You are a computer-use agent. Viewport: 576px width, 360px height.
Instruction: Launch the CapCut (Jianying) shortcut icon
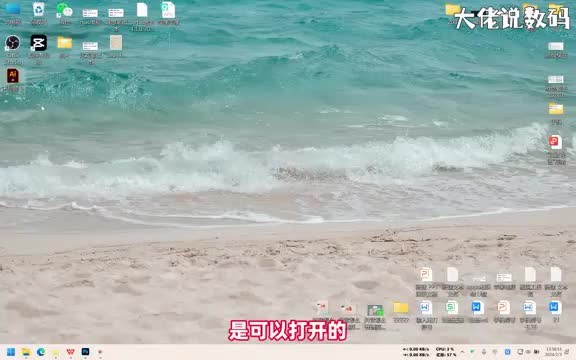coord(39,43)
